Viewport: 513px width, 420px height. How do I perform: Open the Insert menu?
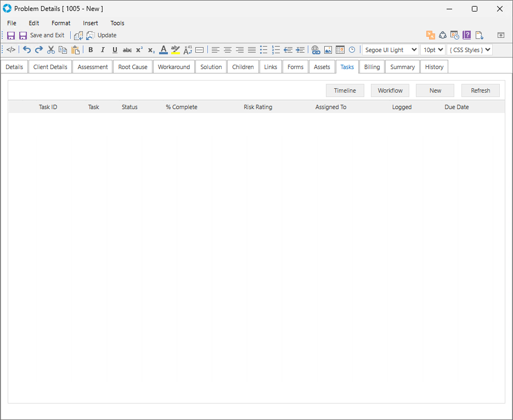pyautogui.click(x=91, y=23)
